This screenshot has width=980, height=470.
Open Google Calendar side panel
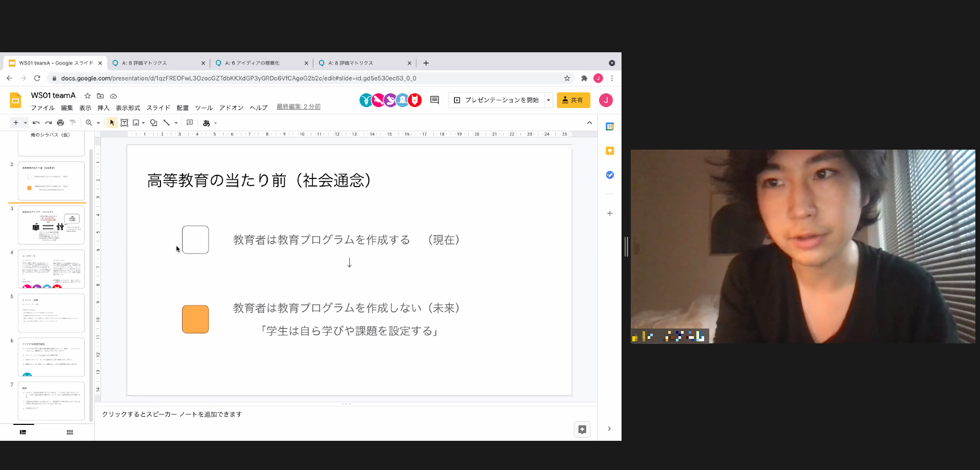point(610,127)
